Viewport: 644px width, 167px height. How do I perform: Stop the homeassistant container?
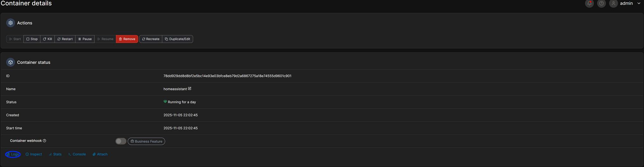(32, 39)
